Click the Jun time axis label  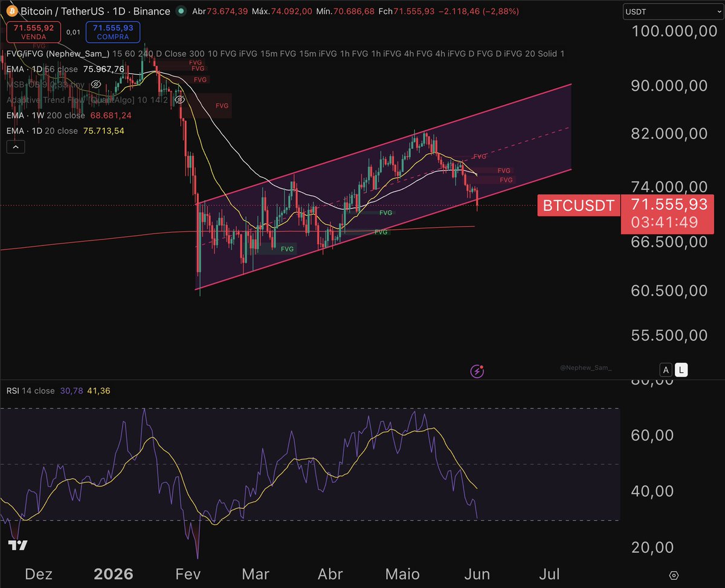[478, 573]
